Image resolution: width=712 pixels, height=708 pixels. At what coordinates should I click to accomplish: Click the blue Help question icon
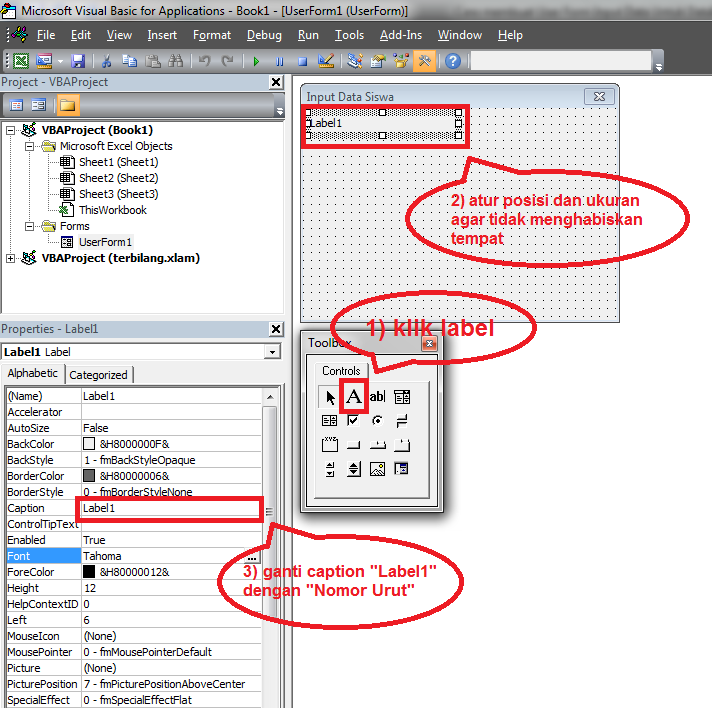tap(453, 61)
